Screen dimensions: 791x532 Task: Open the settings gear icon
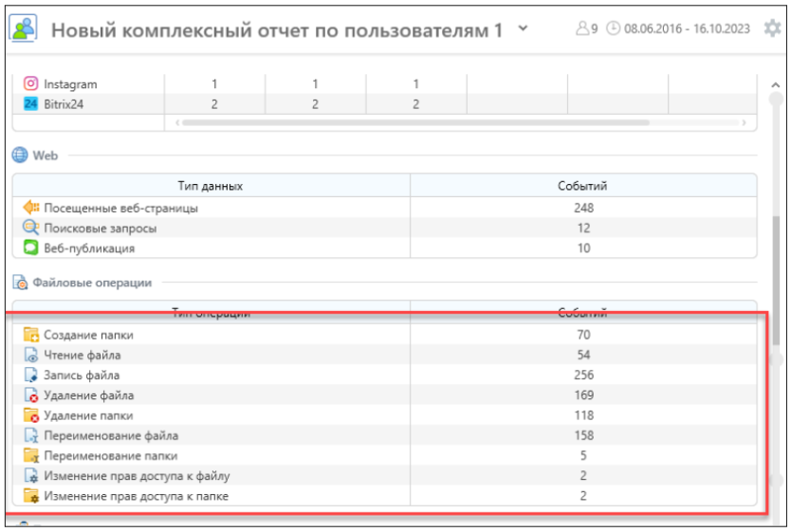(x=772, y=28)
